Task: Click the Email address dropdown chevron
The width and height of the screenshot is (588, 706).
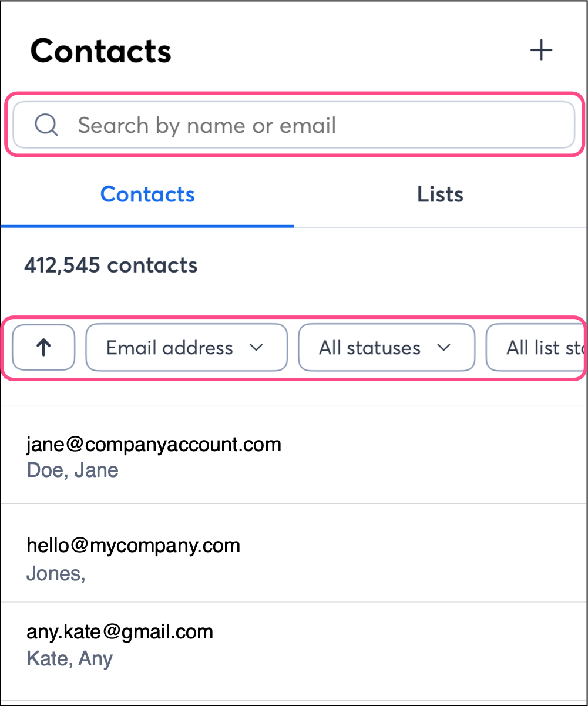Action: (x=256, y=347)
